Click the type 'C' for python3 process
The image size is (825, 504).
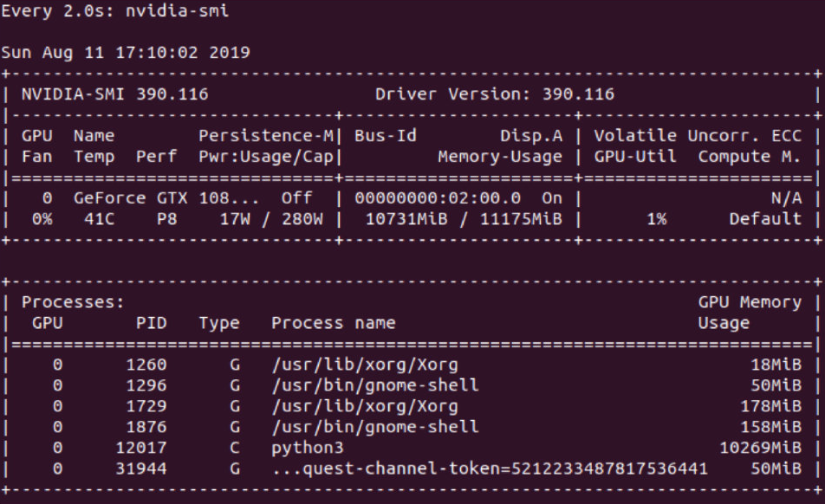point(234,448)
